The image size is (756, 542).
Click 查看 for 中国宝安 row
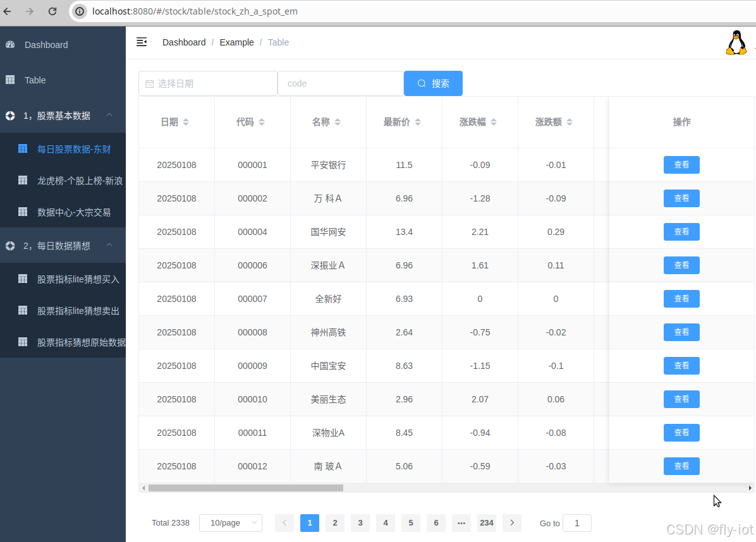click(x=681, y=366)
